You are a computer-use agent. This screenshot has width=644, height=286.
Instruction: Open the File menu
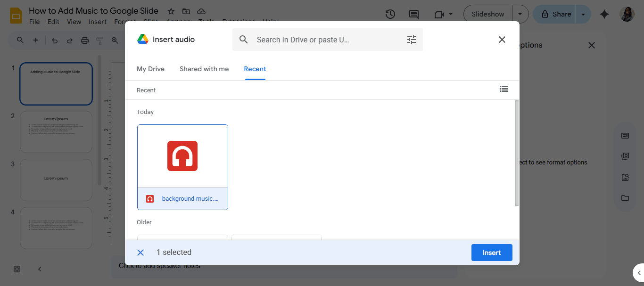tap(34, 22)
